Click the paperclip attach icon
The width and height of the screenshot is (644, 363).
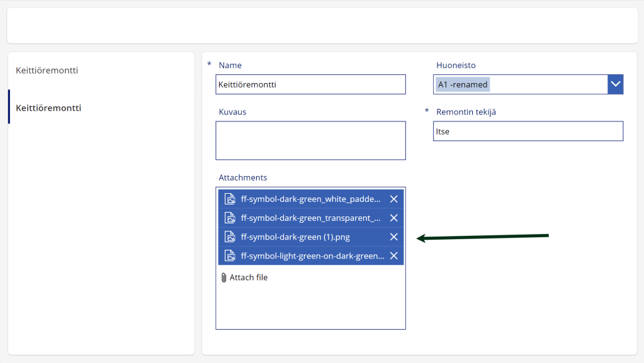[223, 277]
